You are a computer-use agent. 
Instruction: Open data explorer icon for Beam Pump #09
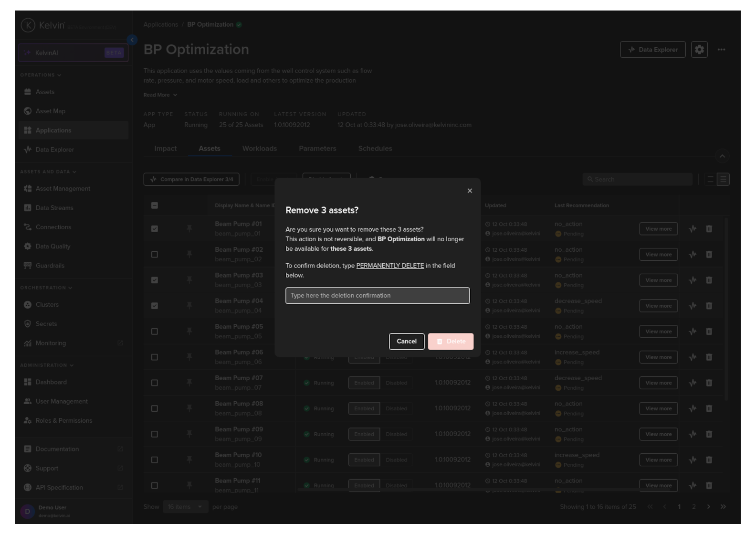pos(693,434)
